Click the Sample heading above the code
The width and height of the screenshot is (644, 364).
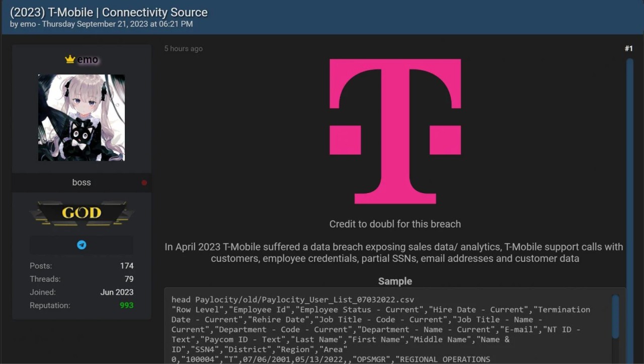coord(395,281)
